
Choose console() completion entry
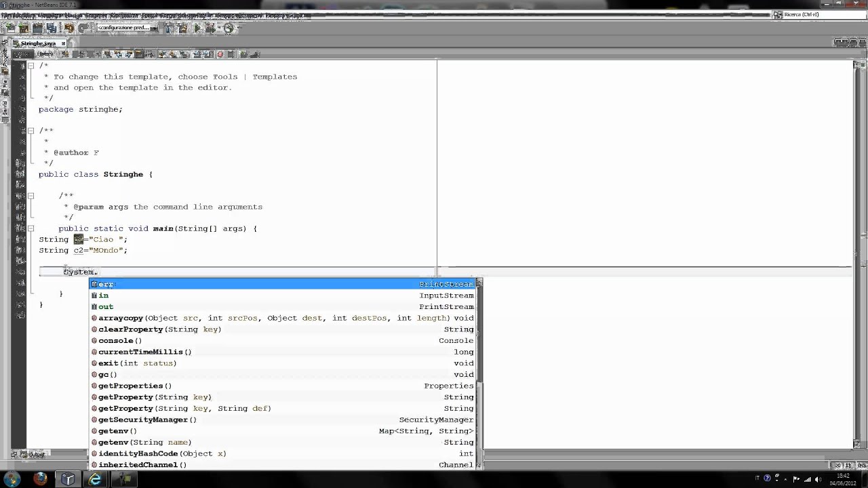(283, 340)
